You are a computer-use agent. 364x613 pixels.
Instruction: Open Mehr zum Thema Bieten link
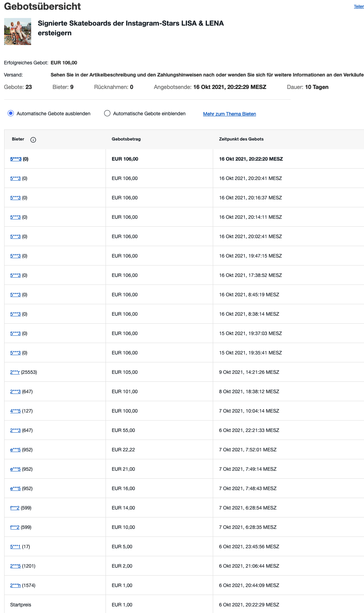[229, 114]
